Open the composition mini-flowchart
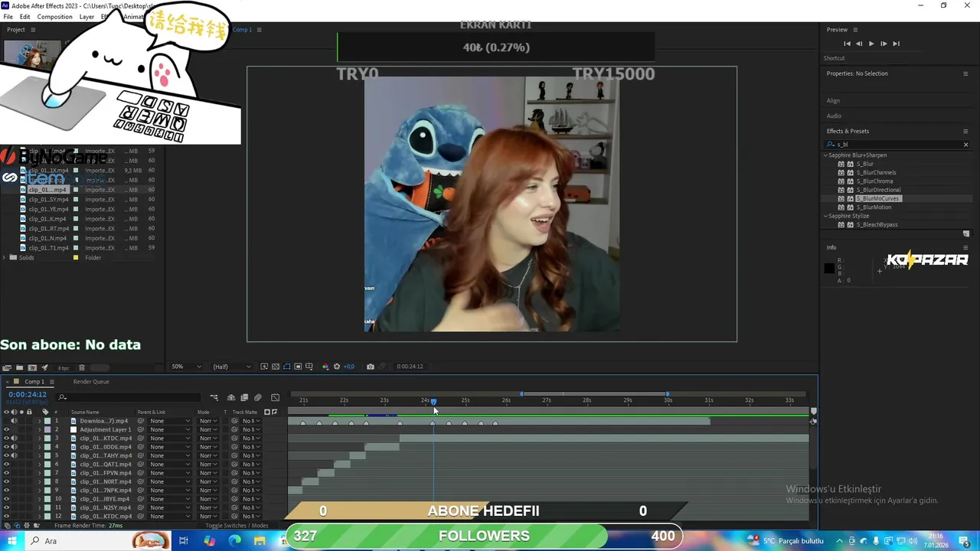The width and height of the screenshot is (980, 551). 214,398
